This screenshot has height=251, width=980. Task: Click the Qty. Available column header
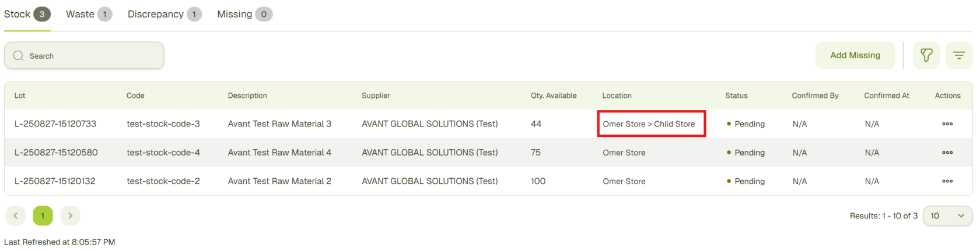point(553,96)
